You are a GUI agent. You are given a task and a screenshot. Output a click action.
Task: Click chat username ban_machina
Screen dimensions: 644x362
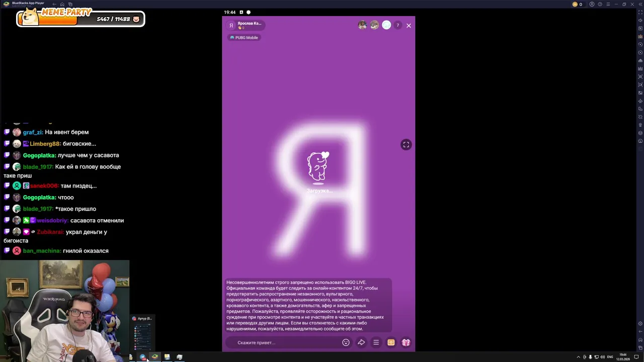pos(42,251)
